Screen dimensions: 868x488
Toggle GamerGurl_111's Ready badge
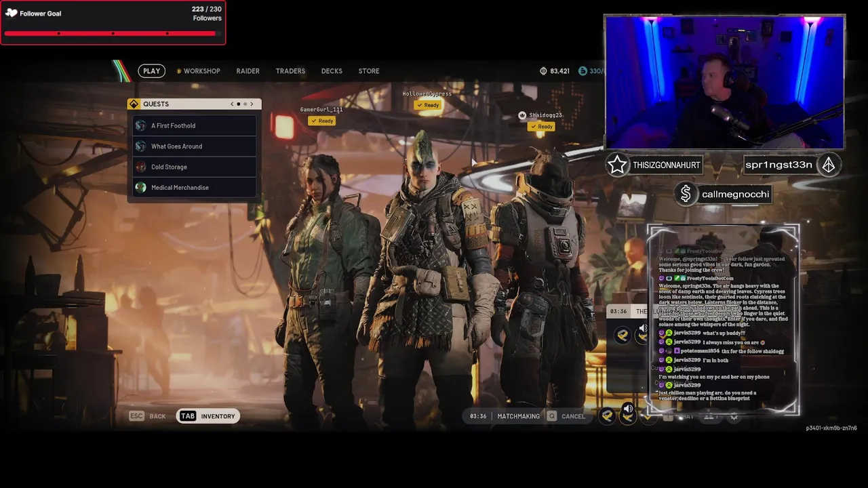[321, 121]
